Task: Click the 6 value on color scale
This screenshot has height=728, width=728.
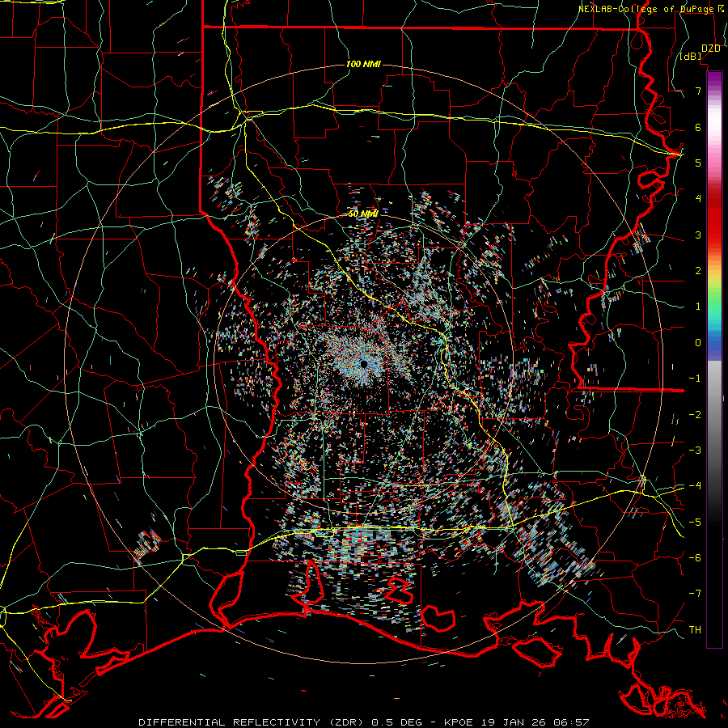Action: [698, 127]
